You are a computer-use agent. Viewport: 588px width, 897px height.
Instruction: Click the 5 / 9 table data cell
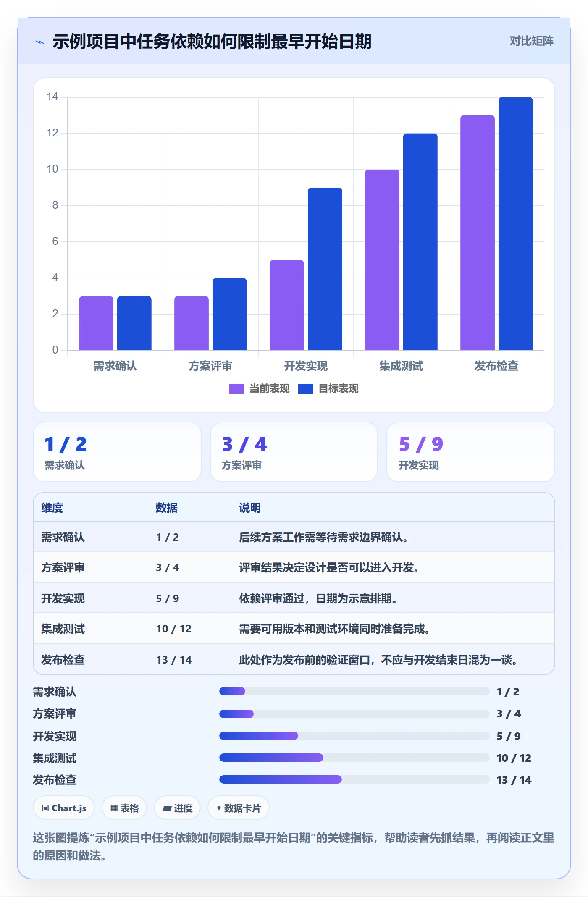tap(168, 598)
